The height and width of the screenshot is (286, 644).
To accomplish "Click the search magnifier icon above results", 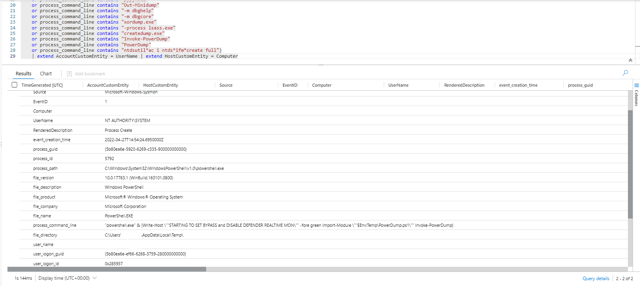I will click(625, 73).
